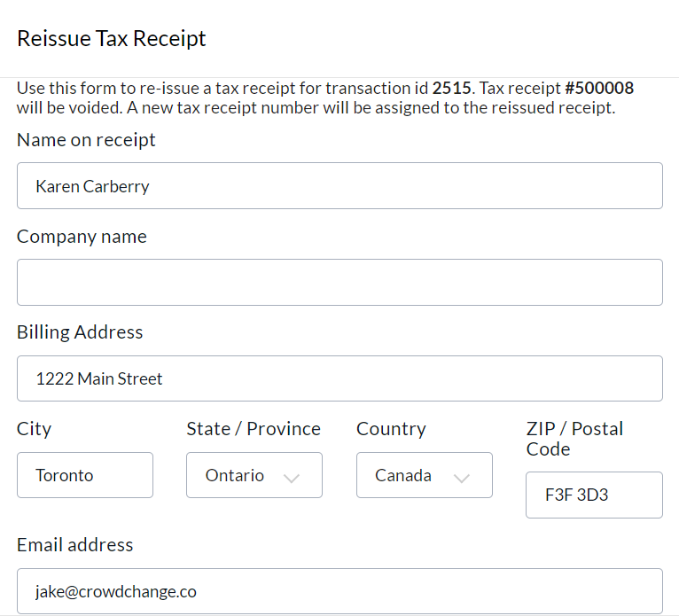Viewport: 679px width, 616px height.
Task: Click the chevron arrow next to Ontario
Action: (x=291, y=477)
